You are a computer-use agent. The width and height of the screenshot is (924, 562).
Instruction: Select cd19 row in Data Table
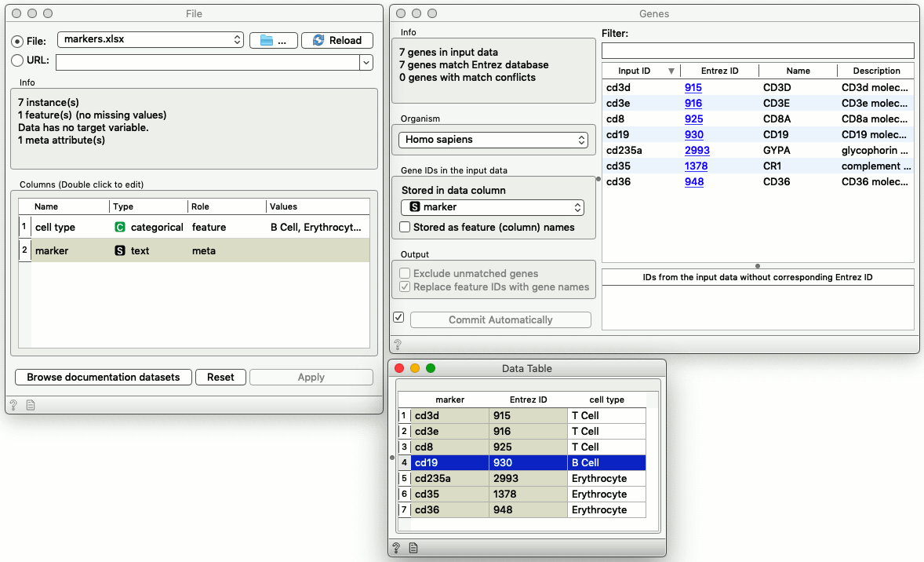pyautogui.click(x=522, y=463)
